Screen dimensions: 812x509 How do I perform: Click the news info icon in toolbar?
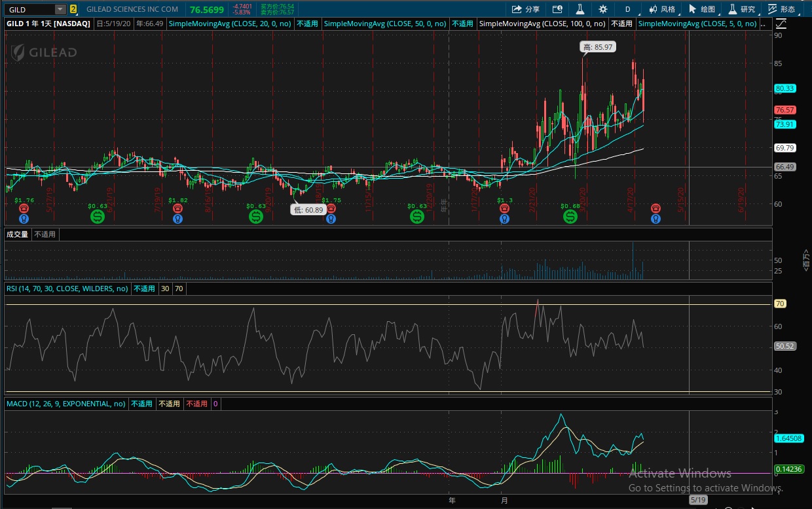click(x=557, y=9)
